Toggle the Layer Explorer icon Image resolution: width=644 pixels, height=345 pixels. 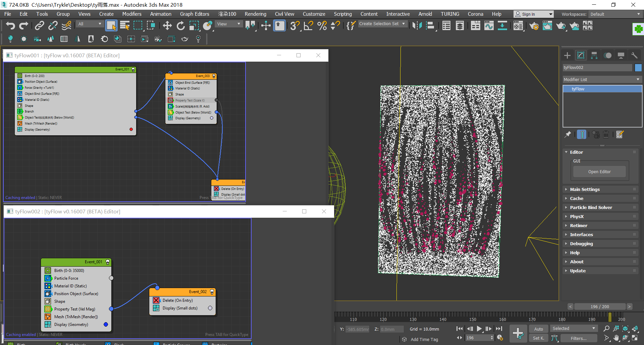[460, 25]
